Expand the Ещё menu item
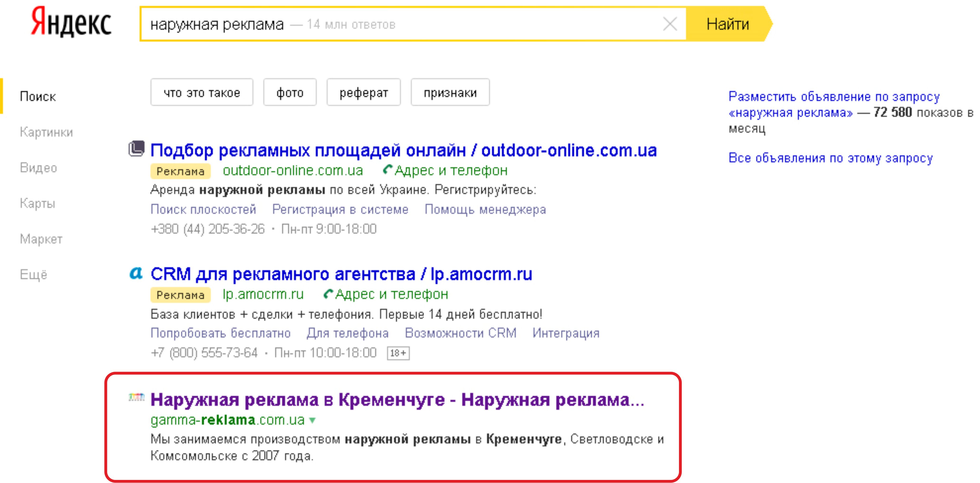The height and width of the screenshot is (483, 980). pyautogui.click(x=33, y=274)
